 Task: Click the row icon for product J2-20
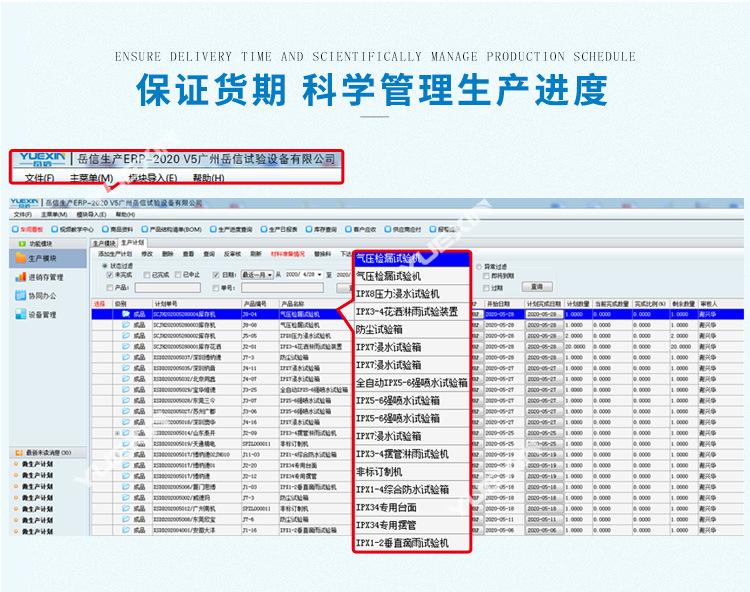coord(126,465)
